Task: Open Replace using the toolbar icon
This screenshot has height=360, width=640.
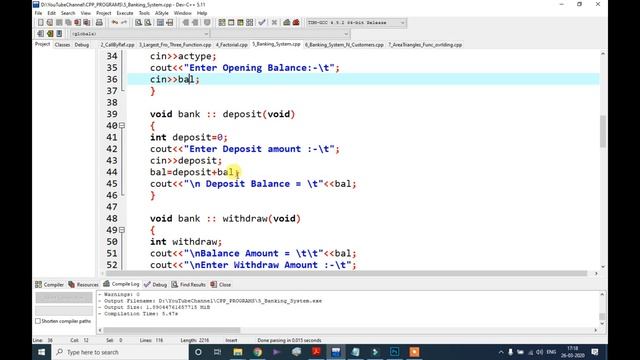Action: [x=148, y=23]
